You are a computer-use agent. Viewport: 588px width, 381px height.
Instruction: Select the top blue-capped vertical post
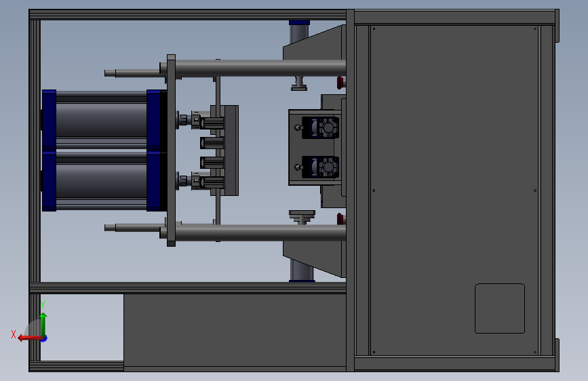point(299,33)
